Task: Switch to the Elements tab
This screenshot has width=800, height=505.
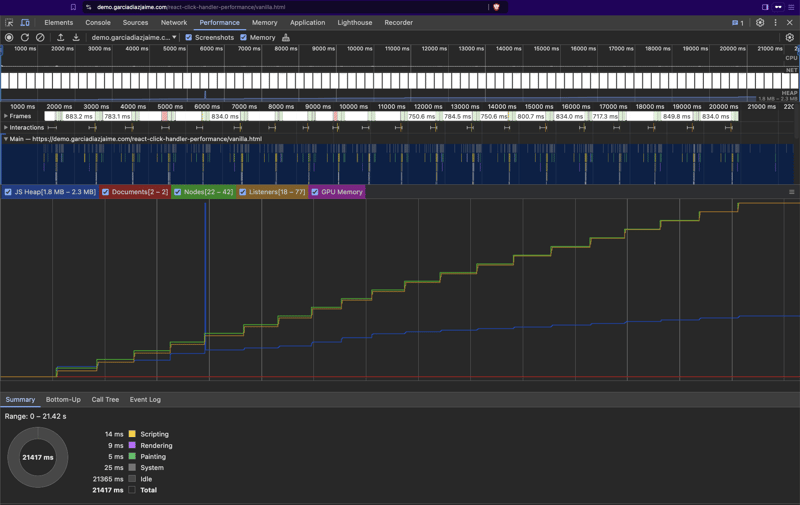Action: pos(59,22)
